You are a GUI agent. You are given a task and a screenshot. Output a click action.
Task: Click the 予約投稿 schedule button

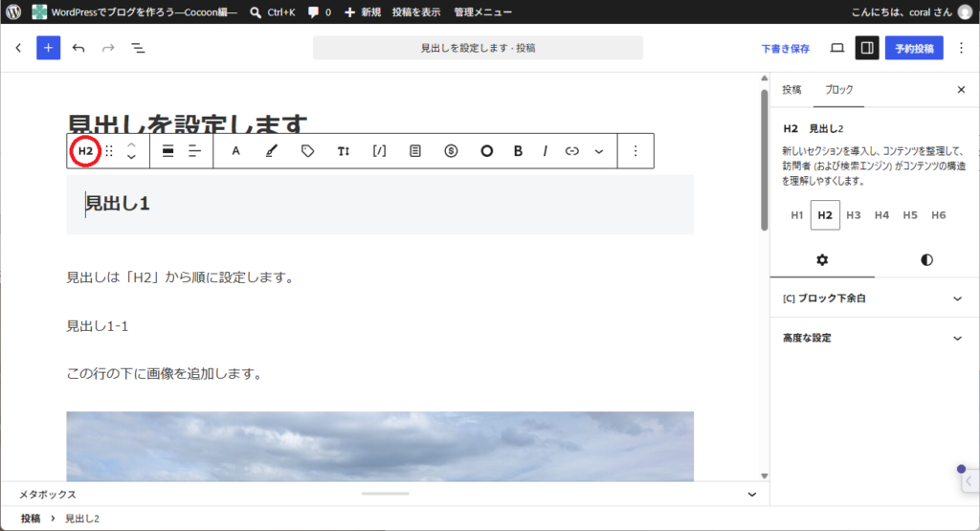[914, 48]
